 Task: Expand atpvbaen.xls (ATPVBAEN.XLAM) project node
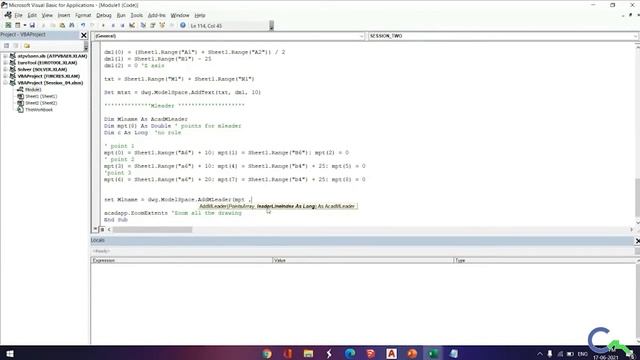(x=5, y=56)
